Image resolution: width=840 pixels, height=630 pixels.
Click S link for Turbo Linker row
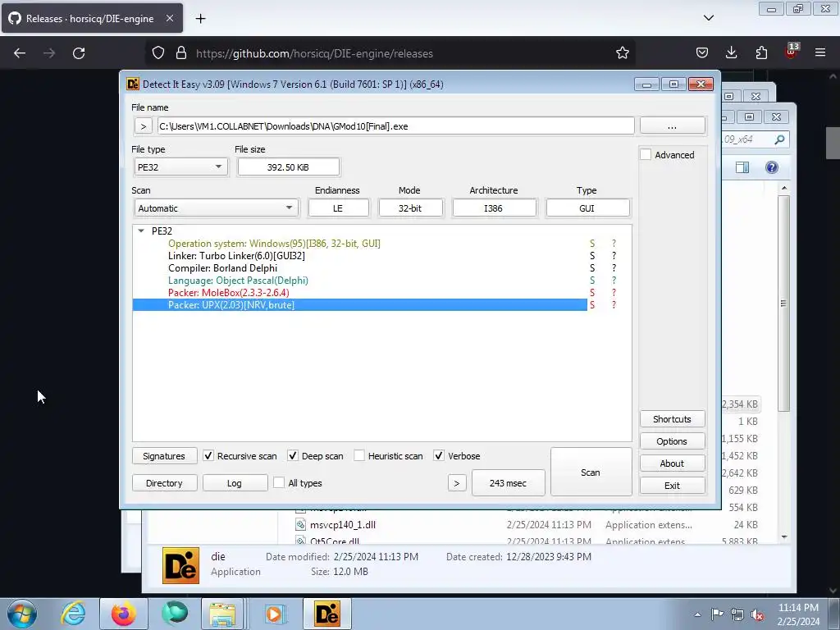pyautogui.click(x=592, y=256)
